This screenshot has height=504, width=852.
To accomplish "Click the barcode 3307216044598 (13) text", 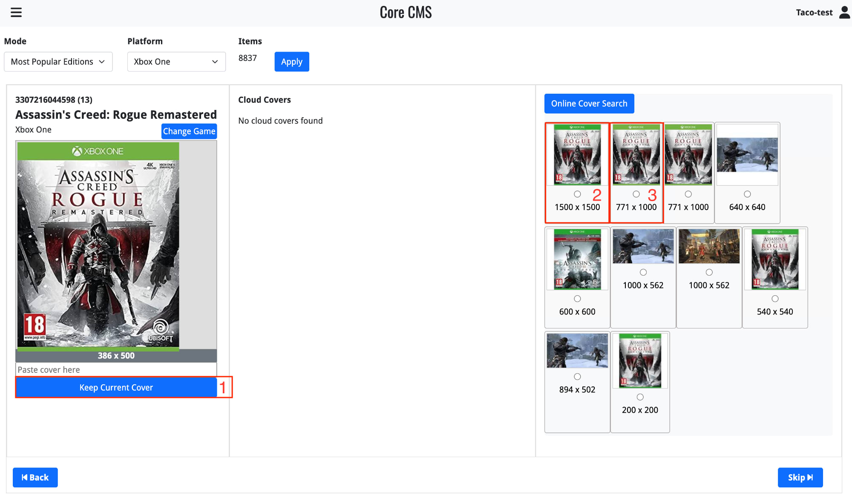I will (54, 100).
